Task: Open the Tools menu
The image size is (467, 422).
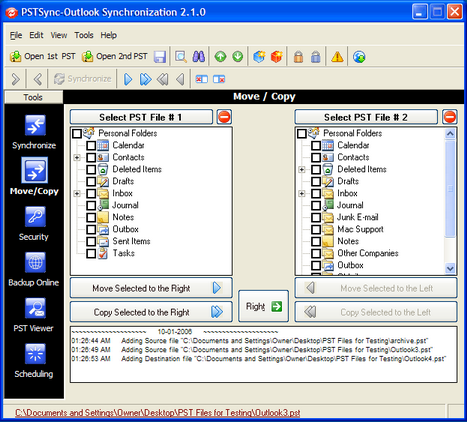Action: click(x=84, y=35)
